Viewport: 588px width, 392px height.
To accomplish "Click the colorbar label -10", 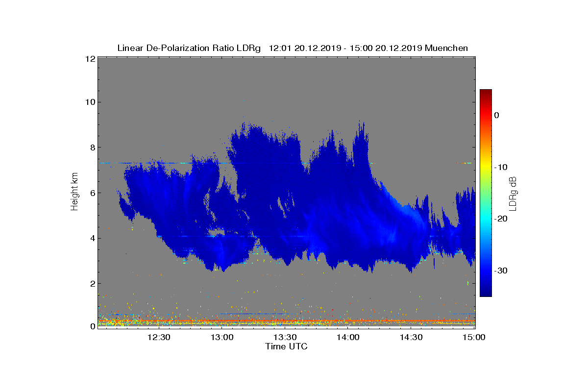I will (x=501, y=167).
